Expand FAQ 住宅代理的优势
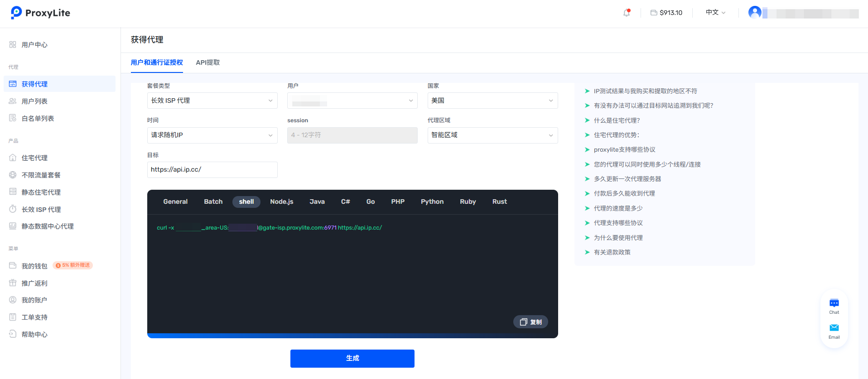The height and width of the screenshot is (379, 868). [x=617, y=135]
